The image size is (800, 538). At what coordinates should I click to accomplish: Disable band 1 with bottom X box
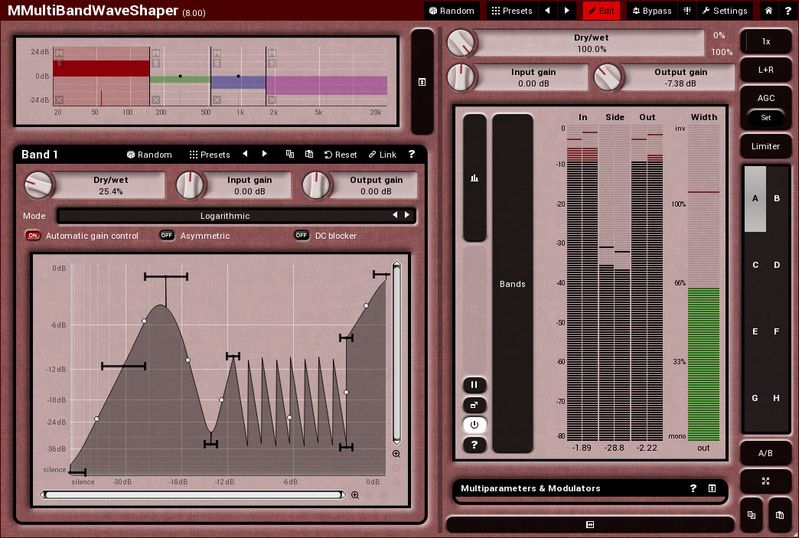[x=59, y=100]
